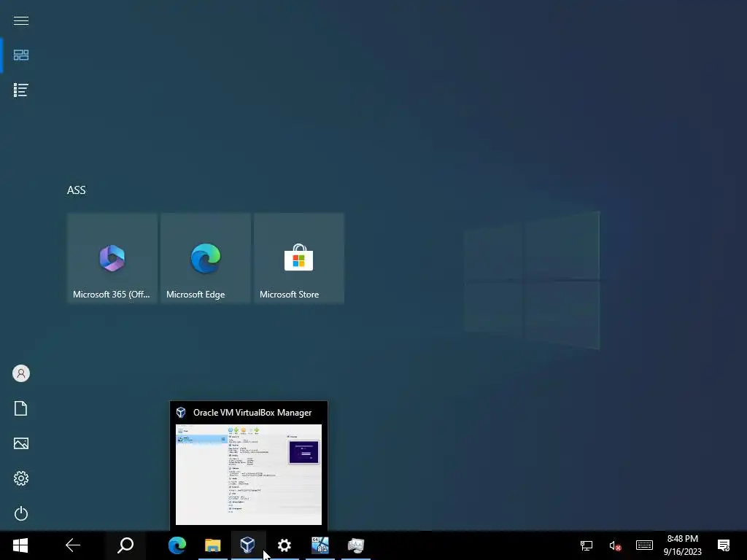Open the Action Center notifications icon
The image size is (747, 560).
724,545
